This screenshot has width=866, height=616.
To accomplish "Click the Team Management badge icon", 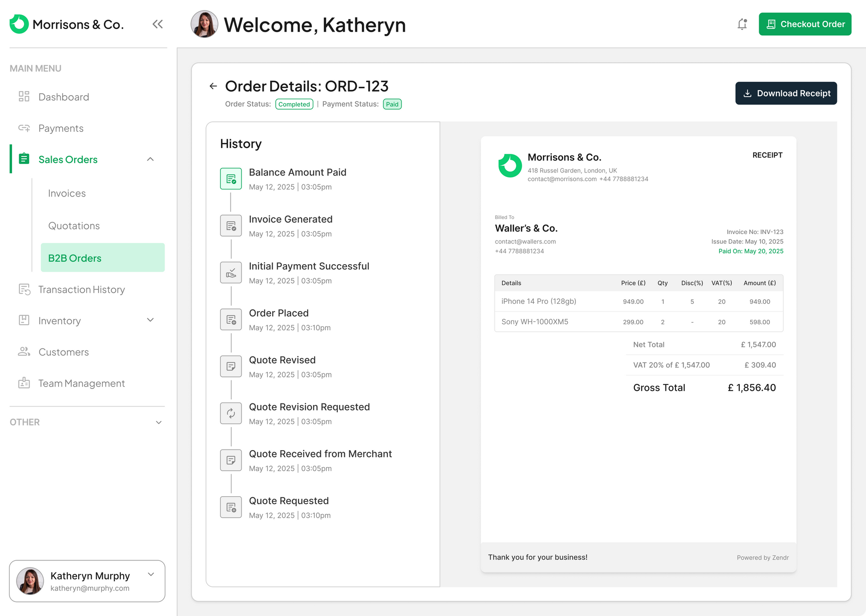I will [24, 383].
